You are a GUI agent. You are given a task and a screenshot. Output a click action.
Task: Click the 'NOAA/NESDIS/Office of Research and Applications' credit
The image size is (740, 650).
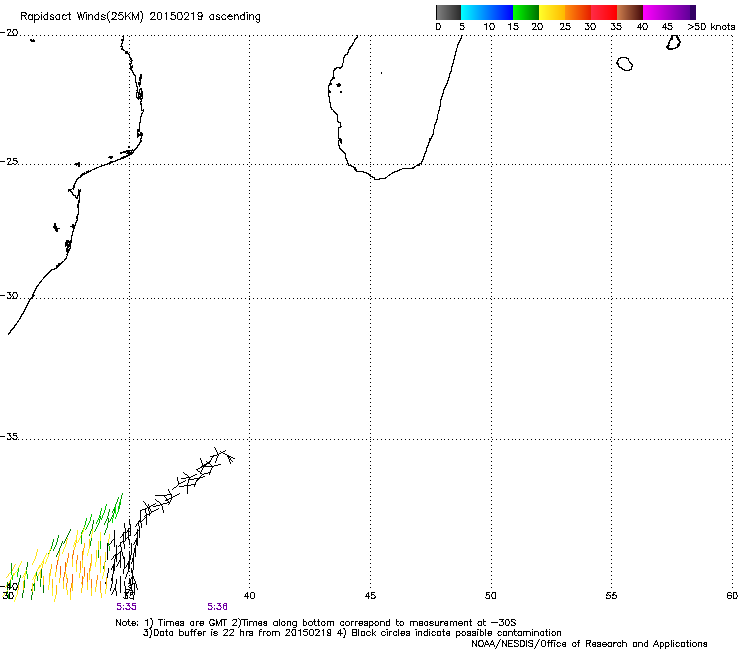pyautogui.click(x=589, y=644)
